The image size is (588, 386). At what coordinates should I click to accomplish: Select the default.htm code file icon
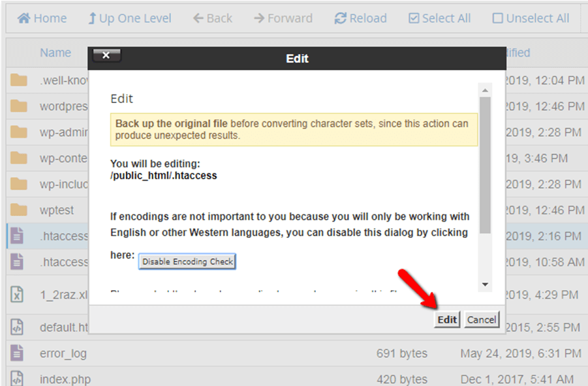point(17,327)
